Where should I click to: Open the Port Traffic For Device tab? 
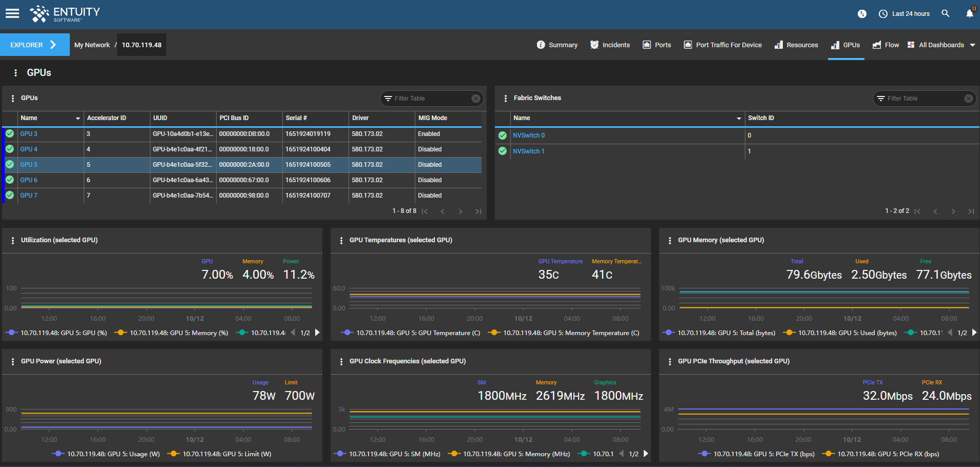723,45
